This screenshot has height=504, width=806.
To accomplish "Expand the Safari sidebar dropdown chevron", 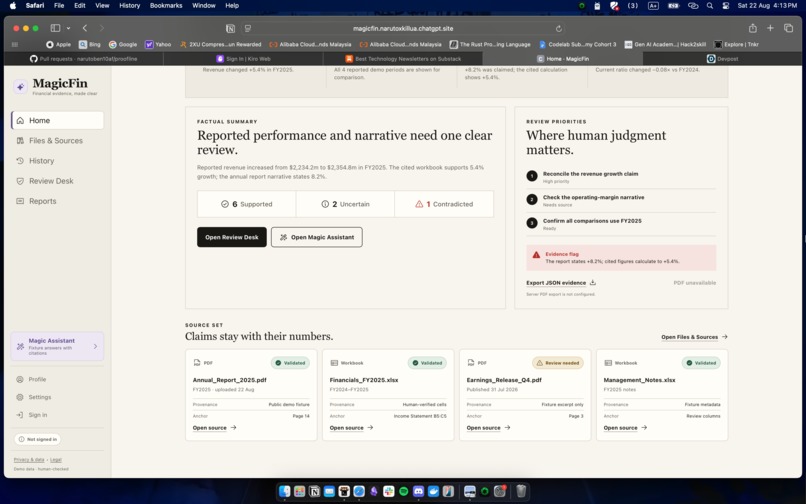I will click(x=68, y=28).
